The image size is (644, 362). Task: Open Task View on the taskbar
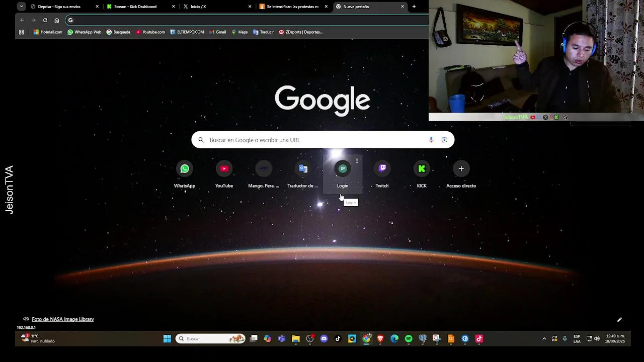click(254, 339)
